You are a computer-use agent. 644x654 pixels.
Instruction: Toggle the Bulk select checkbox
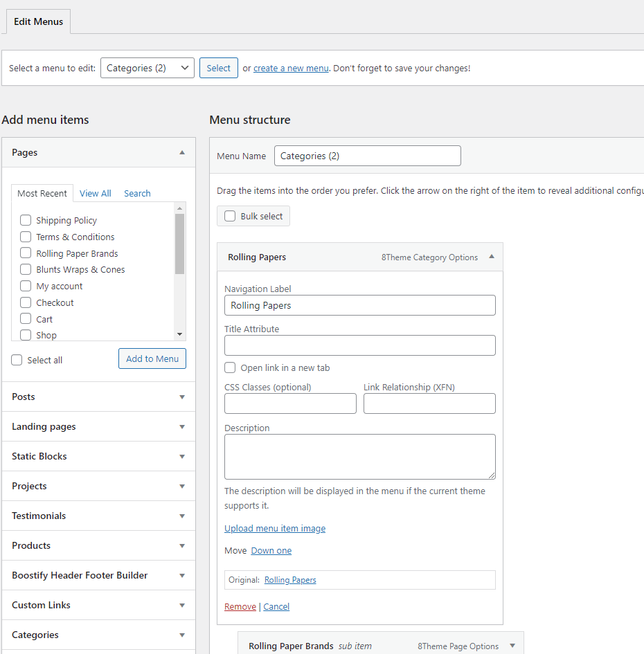[x=231, y=216]
